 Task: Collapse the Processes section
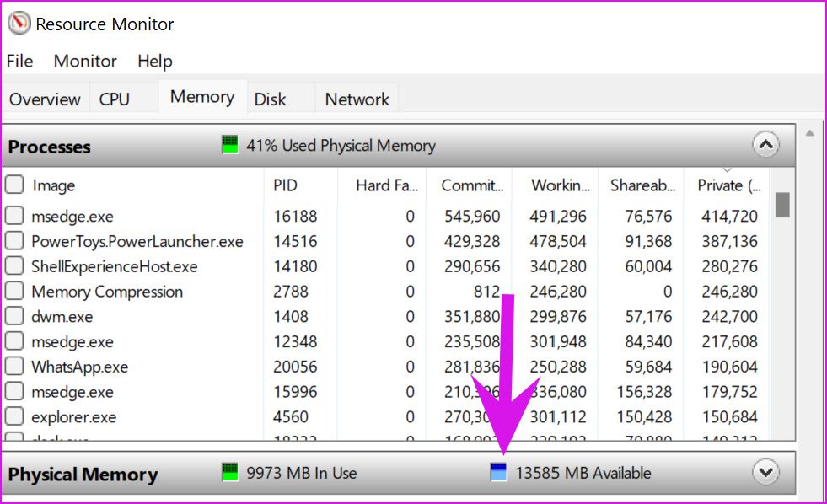(765, 145)
